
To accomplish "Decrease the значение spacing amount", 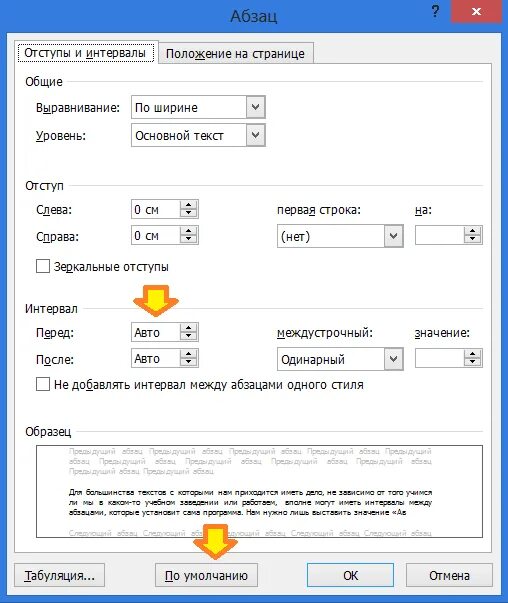I will point(473,362).
